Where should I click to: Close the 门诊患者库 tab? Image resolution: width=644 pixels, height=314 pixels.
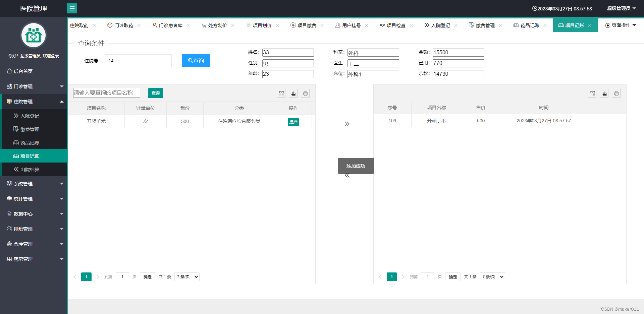[188, 25]
